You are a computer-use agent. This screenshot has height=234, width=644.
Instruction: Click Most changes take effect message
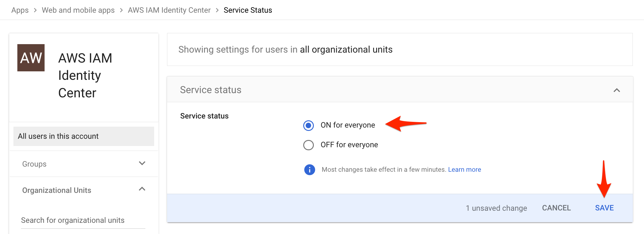point(384,170)
